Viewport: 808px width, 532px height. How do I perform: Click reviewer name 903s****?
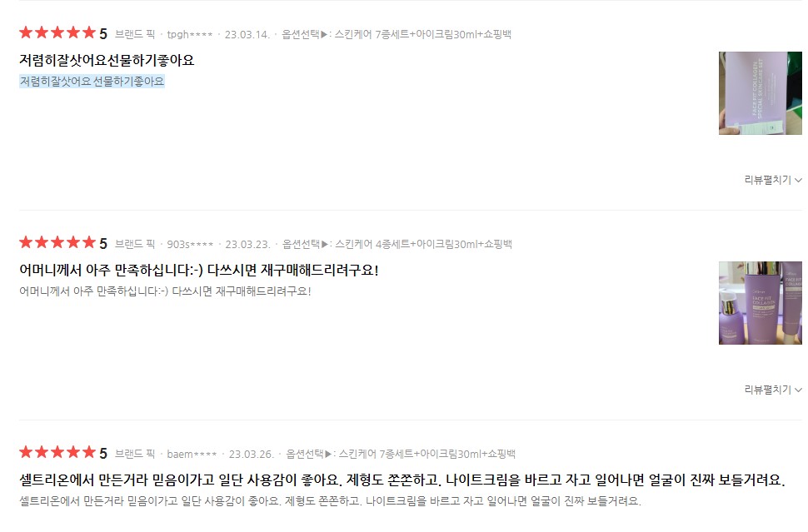[x=190, y=244]
